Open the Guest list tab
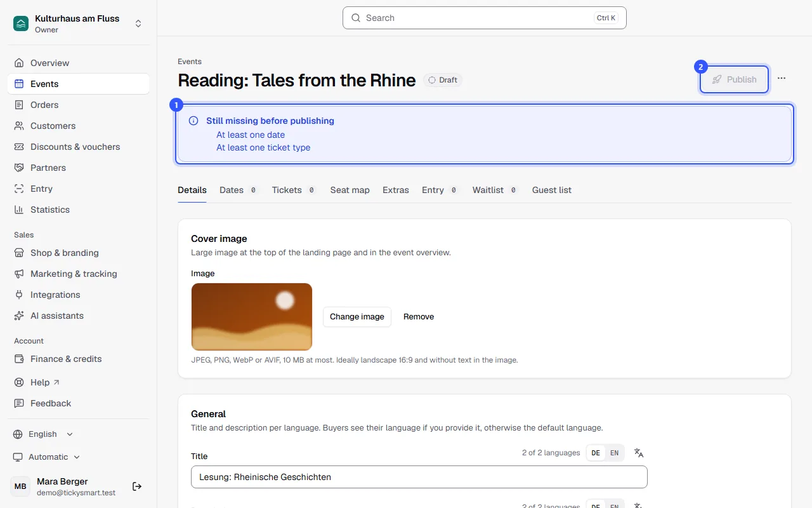 [552, 190]
